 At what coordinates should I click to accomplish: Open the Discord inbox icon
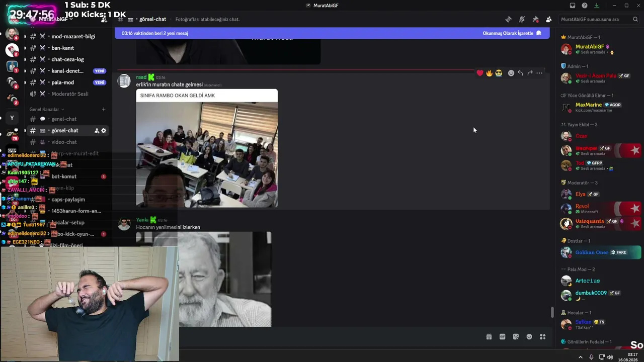(x=573, y=6)
